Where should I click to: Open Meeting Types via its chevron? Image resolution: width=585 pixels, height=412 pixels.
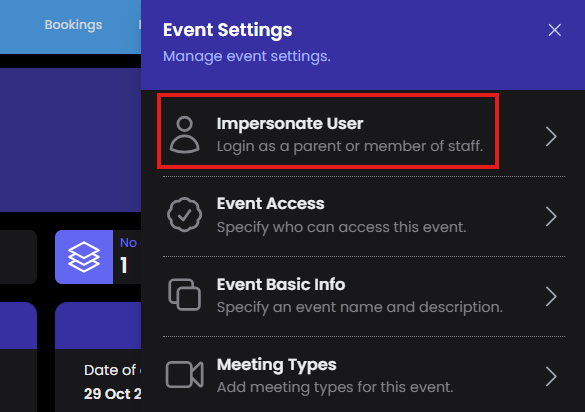[551, 376]
